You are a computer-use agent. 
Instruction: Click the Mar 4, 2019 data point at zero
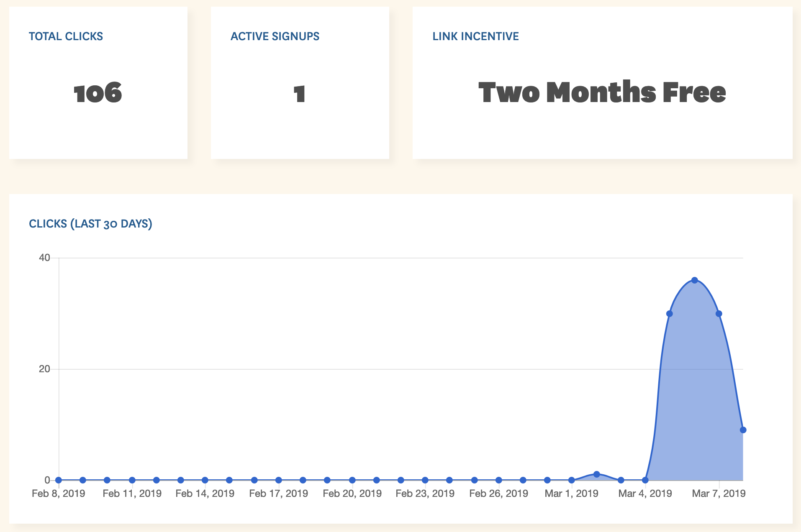645,480
